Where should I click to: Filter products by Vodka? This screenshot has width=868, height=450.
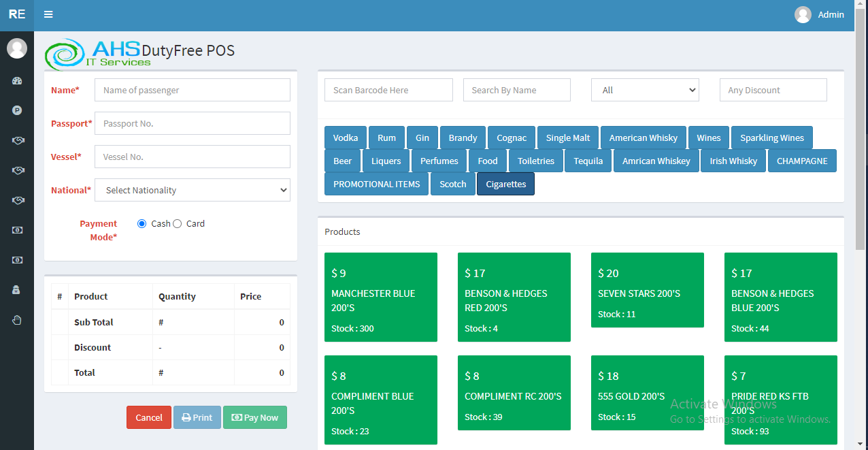(346, 138)
